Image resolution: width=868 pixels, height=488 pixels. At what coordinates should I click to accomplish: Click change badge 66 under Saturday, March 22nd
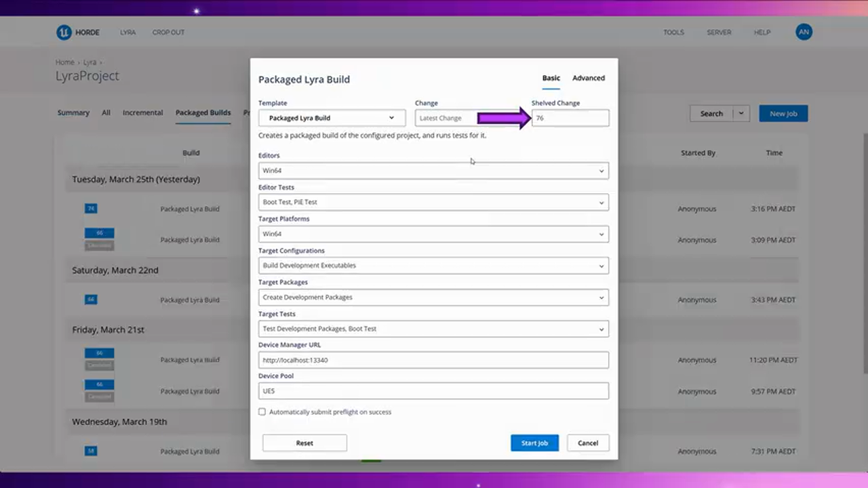[91, 300]
